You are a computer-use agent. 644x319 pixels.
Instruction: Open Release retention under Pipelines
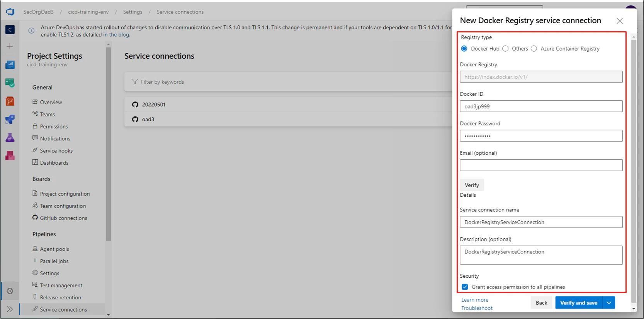coord(61,297)
